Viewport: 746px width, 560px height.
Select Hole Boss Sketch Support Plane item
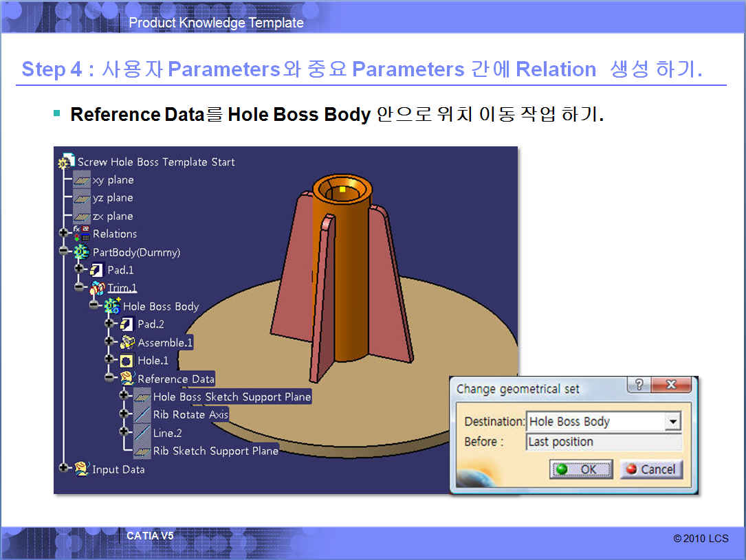(x=232, y=396)
